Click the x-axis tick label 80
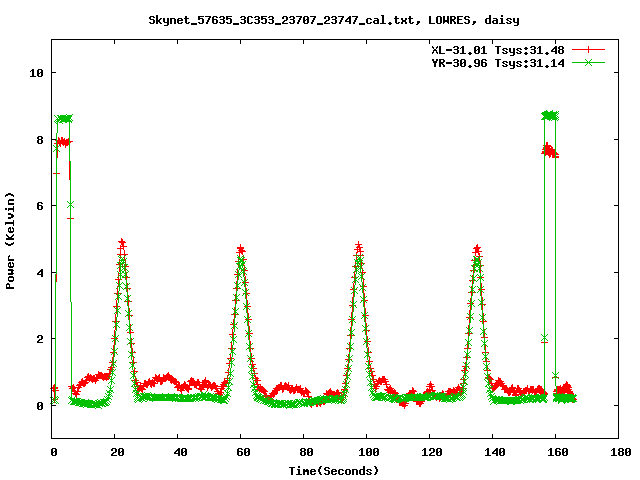This screenshot has height=480, width=640. (306, 452)
